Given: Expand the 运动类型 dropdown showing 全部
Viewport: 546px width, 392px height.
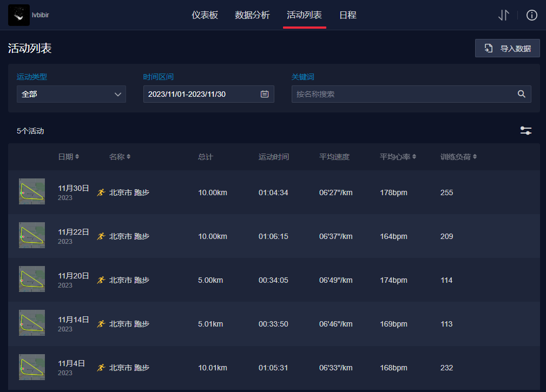Looking at the screenshot, I should (x=71, y=94).
